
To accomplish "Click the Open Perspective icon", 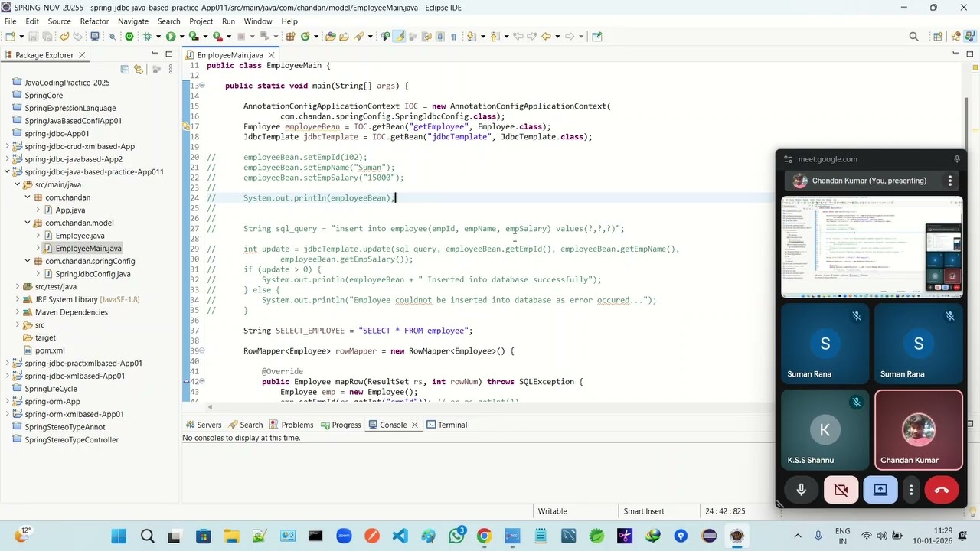I will tap(938, 36).
